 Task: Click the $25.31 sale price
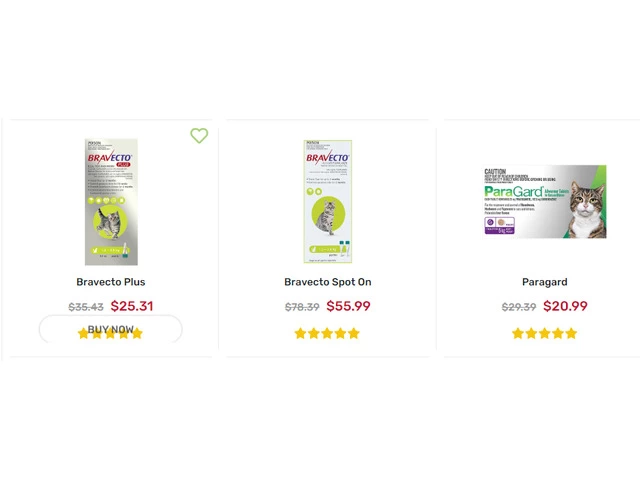(x=132, y=307)
